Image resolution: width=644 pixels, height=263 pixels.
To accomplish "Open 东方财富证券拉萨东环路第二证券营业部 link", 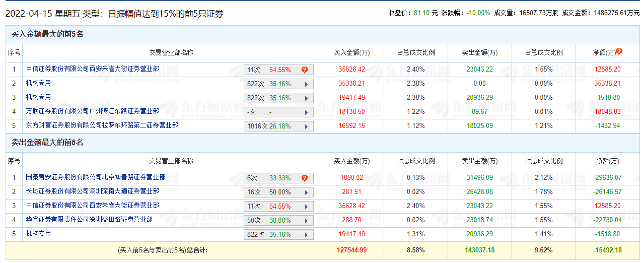I will [x=102, y=125].
